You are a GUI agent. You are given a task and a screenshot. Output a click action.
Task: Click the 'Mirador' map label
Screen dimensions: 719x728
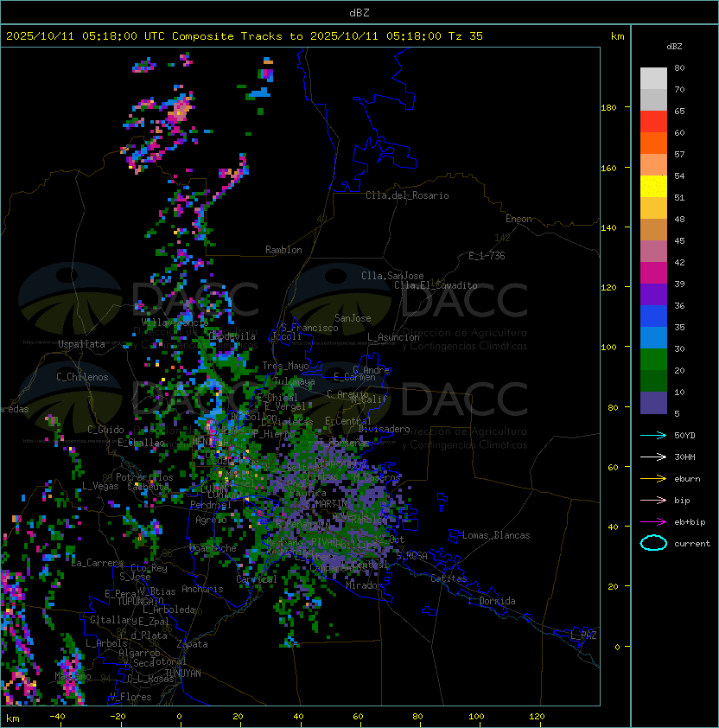tap(364, 585)
